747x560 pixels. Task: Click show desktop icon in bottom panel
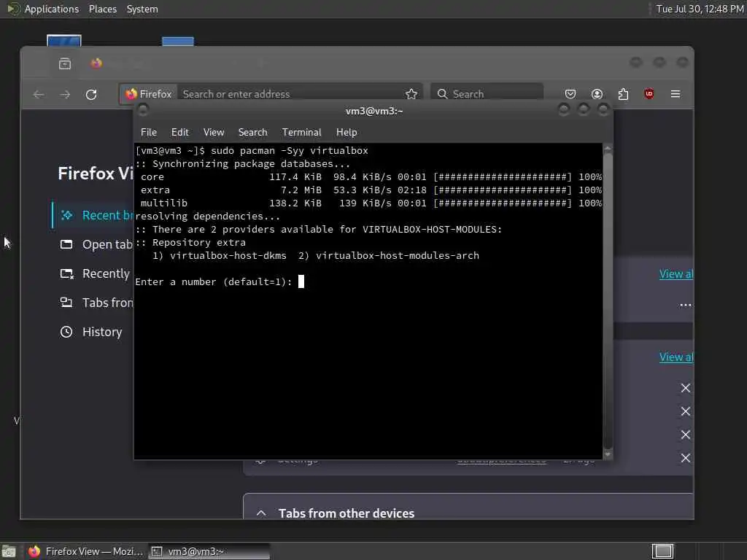[9, 551]
